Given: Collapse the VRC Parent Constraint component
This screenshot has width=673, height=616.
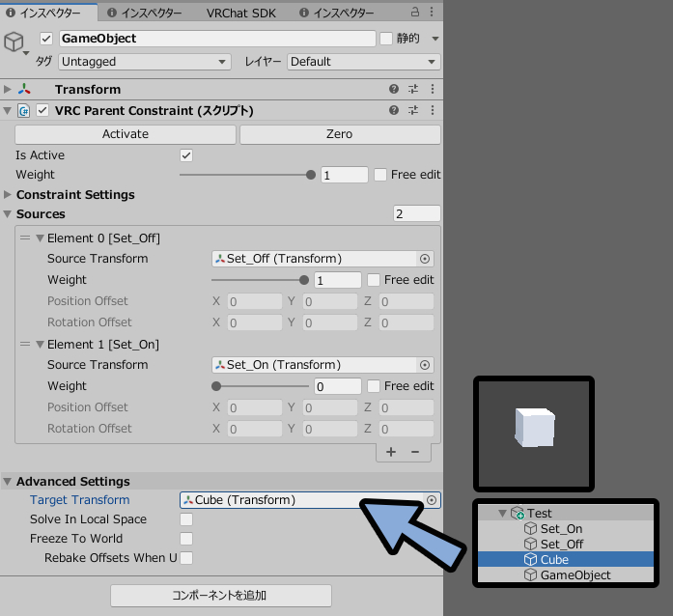Looking at the screenshot, I should pyautogui.click(x=7, y=111).
